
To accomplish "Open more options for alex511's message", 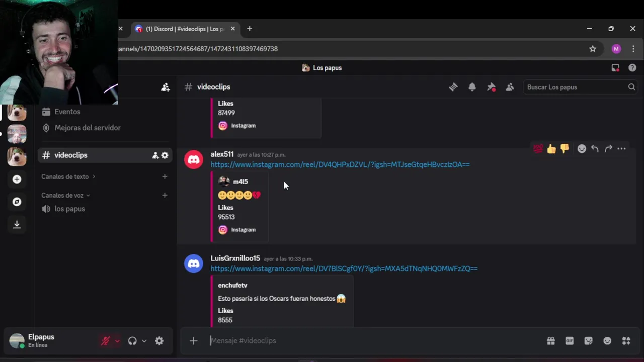I will coord(621,148).
